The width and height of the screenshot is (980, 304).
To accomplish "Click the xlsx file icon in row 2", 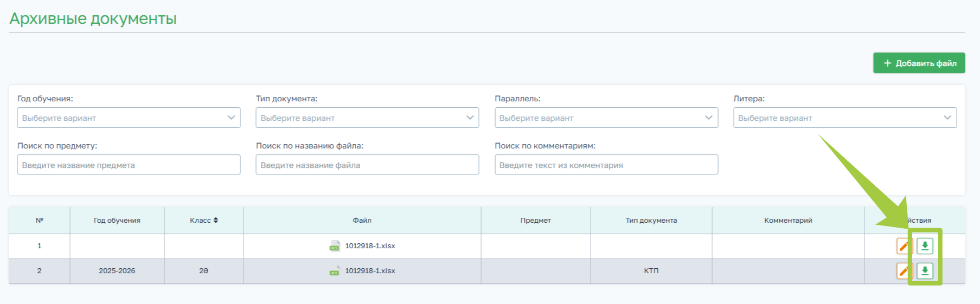I will [335, 271].
